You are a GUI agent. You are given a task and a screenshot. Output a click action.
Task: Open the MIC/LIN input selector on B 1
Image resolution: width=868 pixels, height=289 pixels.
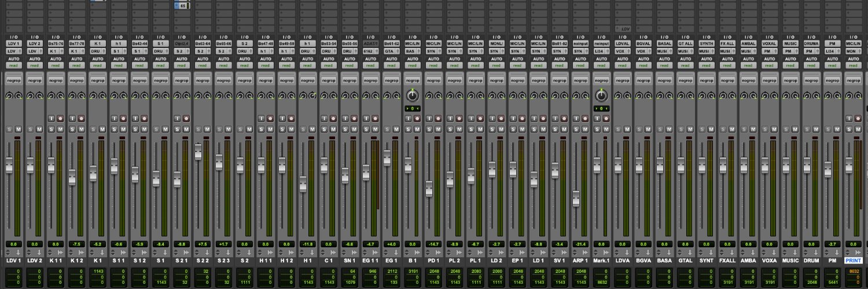(x=412, y=44)
